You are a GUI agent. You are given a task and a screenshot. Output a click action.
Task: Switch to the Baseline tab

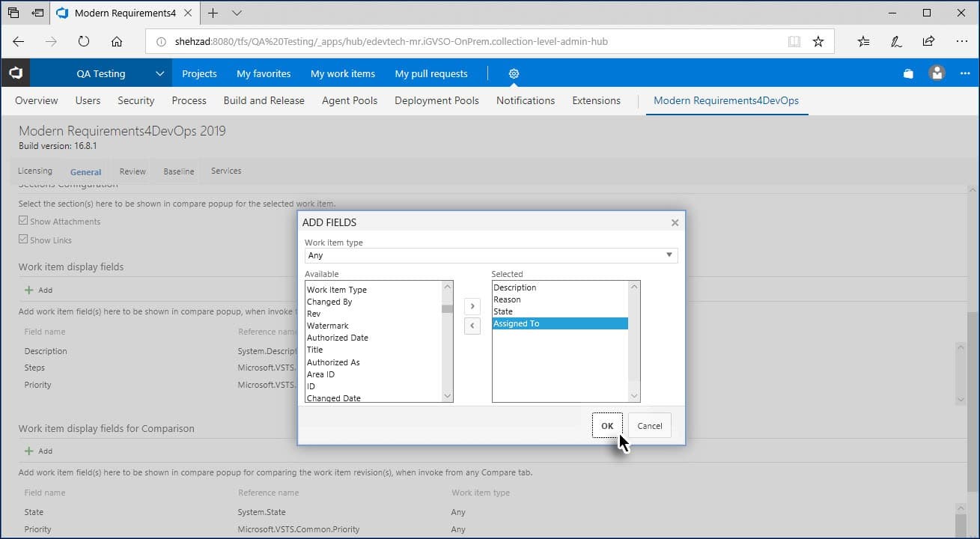pos(179,171)
